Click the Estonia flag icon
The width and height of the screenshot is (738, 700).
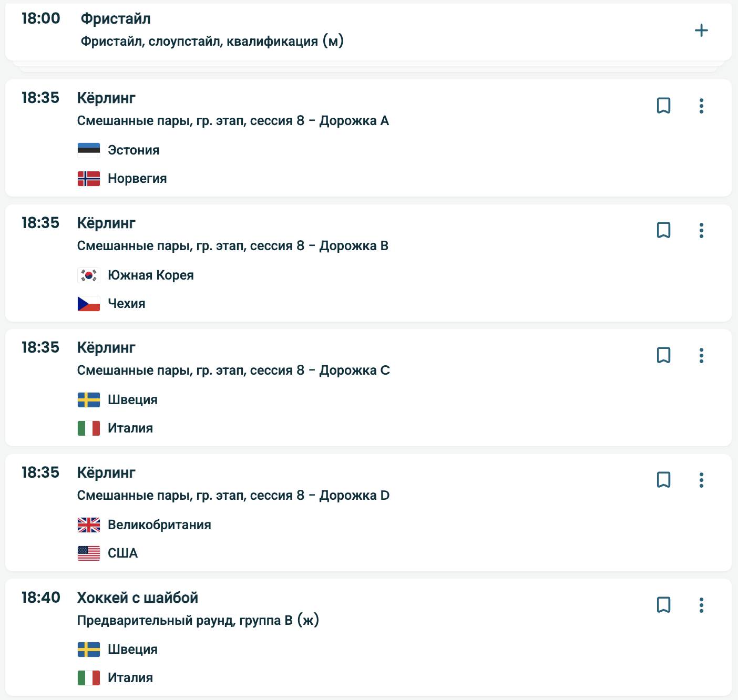(89, 150)
